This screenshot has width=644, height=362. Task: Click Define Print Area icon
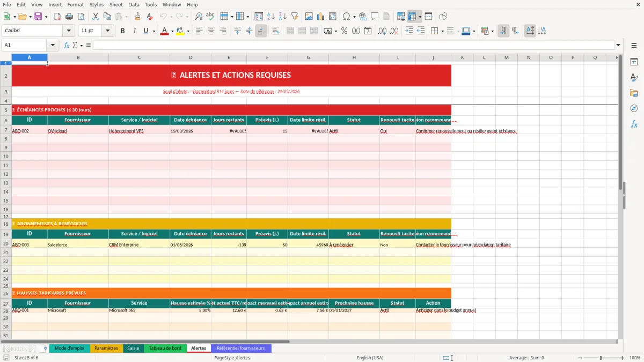coord(401,17)
